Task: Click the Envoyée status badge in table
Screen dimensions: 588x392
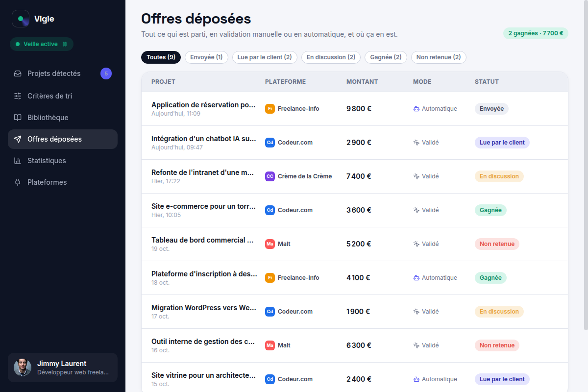Action: coord(491,109)
